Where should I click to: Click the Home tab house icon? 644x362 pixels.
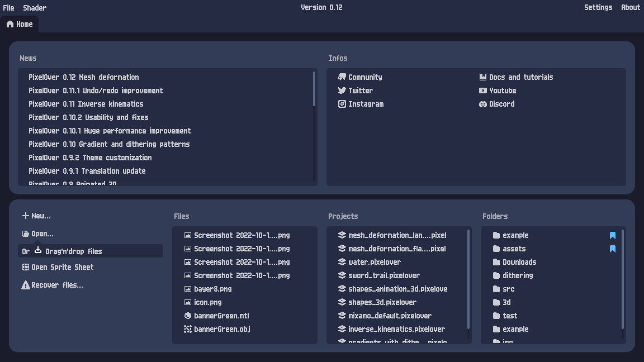[10, 24]
